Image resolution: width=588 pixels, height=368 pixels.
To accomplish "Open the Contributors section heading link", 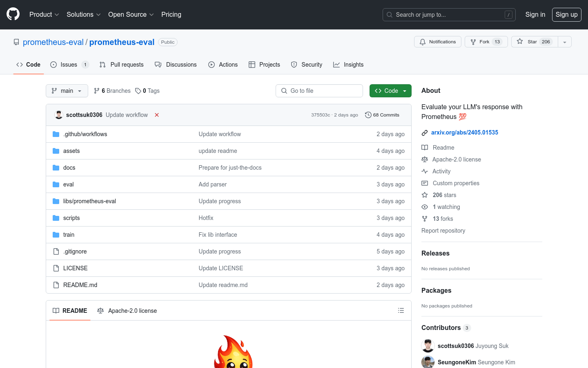I will coord(441,328).
